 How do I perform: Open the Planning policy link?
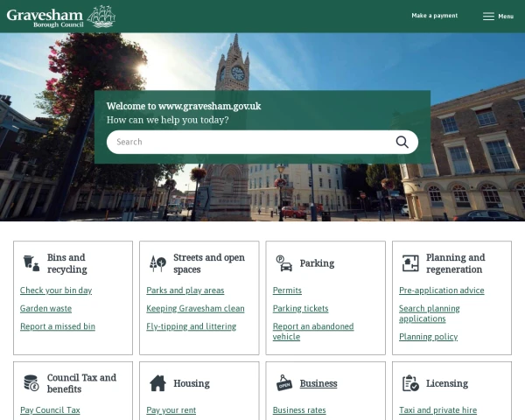click(x=428, y=337)
